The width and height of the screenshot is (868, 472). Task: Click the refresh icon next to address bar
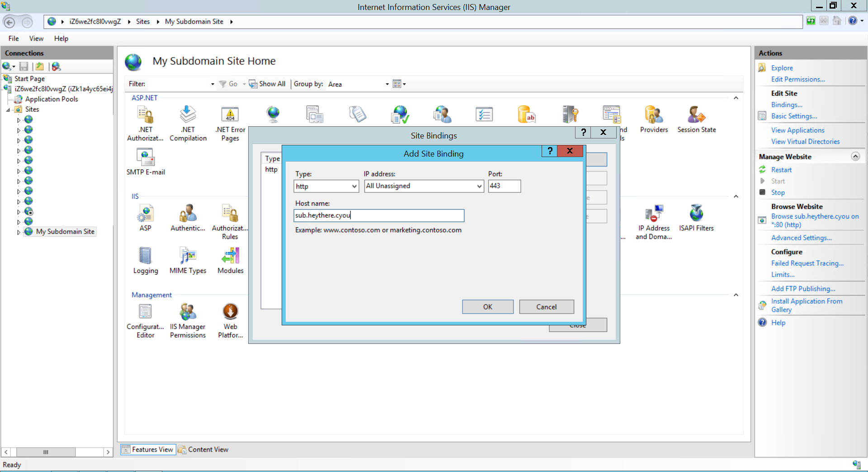pyautogui.click(x=811, y=21)
